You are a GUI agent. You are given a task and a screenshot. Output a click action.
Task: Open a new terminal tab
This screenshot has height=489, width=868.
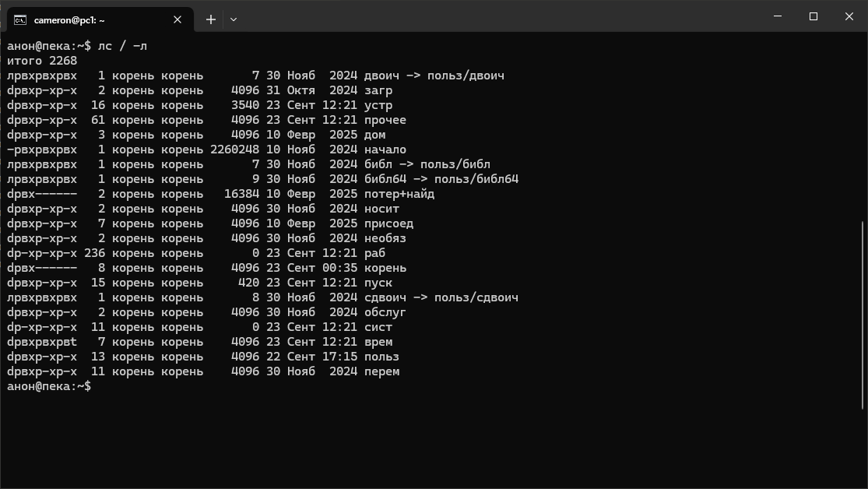211,20
